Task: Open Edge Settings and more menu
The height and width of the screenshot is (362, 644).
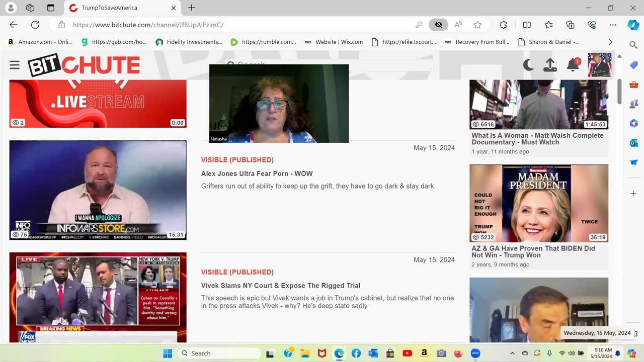Action: (613, 25)
